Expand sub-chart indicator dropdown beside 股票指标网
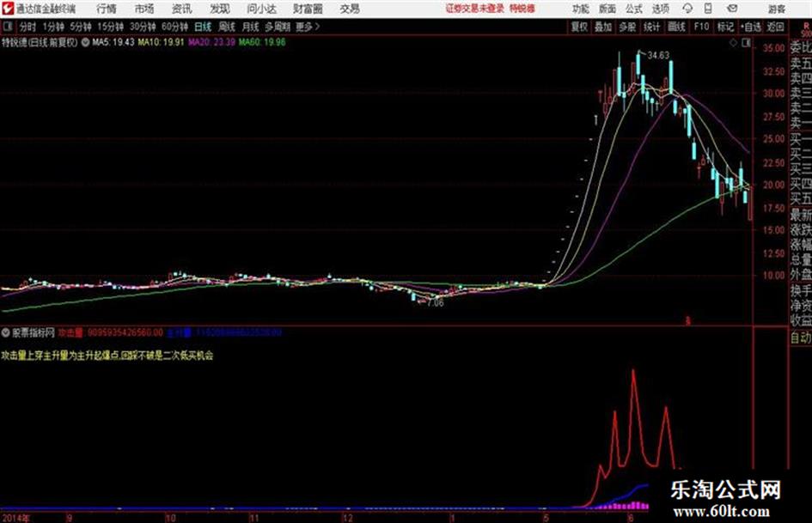Screen dimensions: 812x523 pyautogui.click(x=6, y=332)
